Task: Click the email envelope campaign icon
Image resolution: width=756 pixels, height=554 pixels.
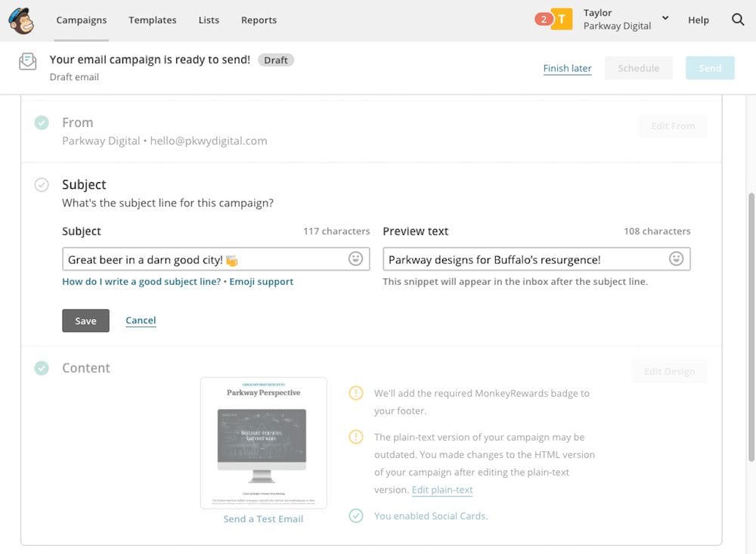Action: [x=27, y=62]
